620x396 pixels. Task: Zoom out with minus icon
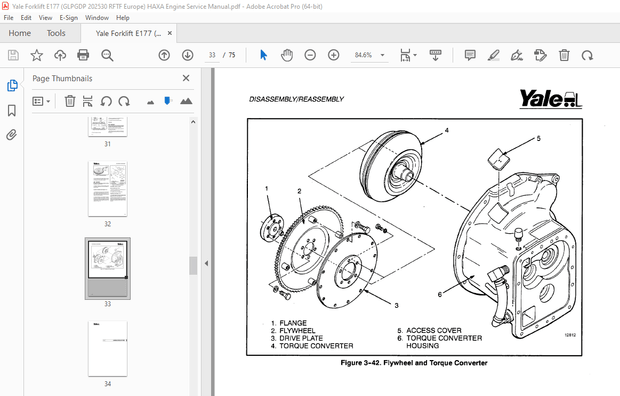310,55
